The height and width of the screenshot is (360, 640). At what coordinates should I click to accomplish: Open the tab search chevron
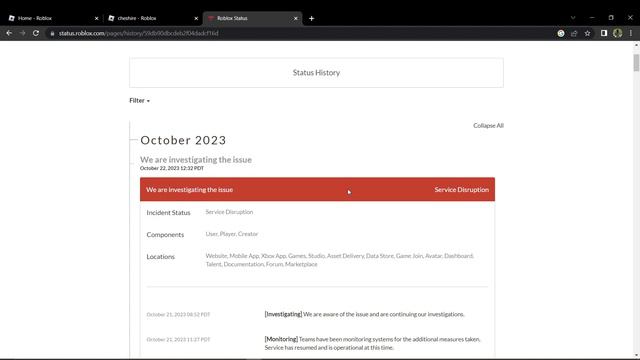(x=573, y=18)
